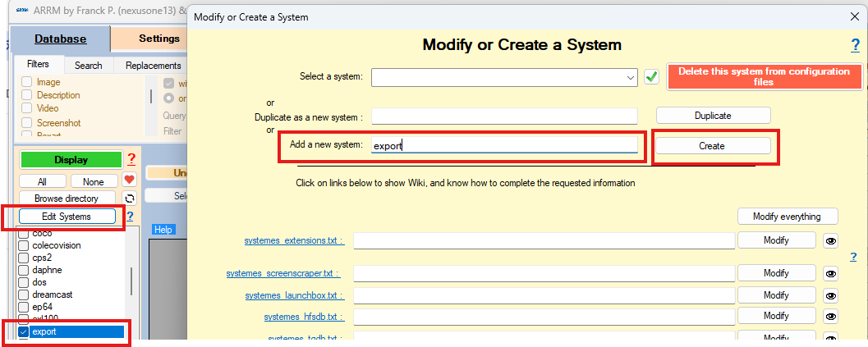Click the green checkmark beside system selector
868x347 pixels.
[652, 77]
